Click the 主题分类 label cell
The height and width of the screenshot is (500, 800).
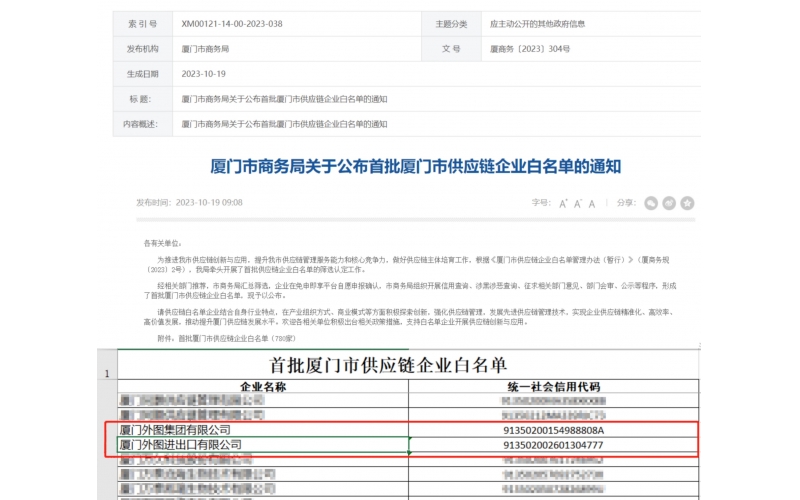click(x=451, y=24)
